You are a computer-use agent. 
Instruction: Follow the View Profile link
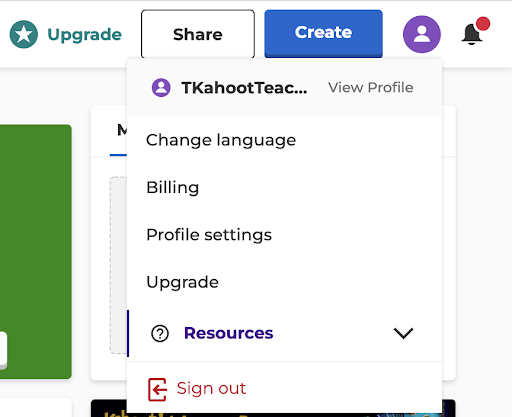[x=371, y=88]
